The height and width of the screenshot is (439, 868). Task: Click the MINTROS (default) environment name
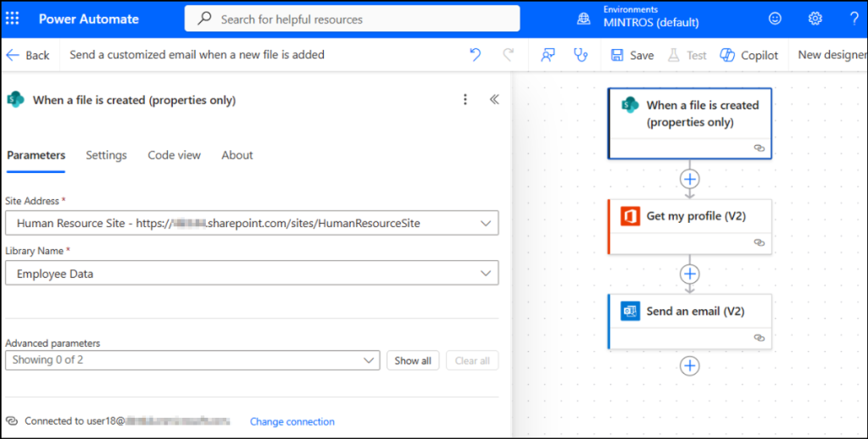(x=651, y=23)
